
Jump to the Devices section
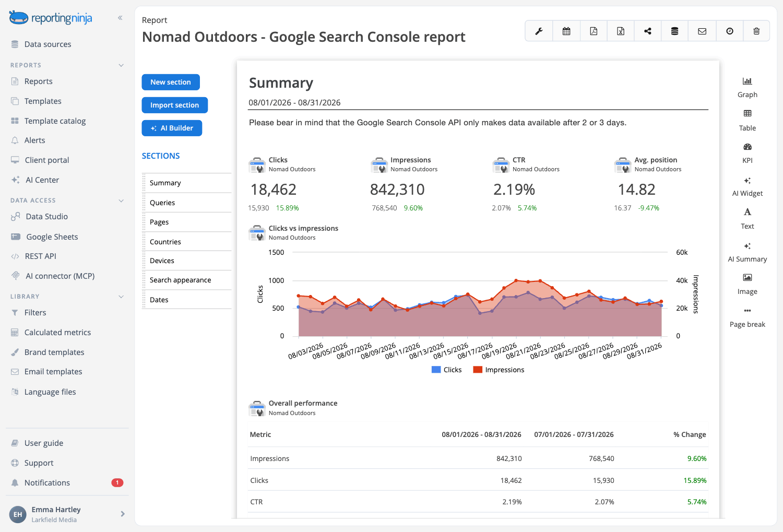tap(187, 261)
